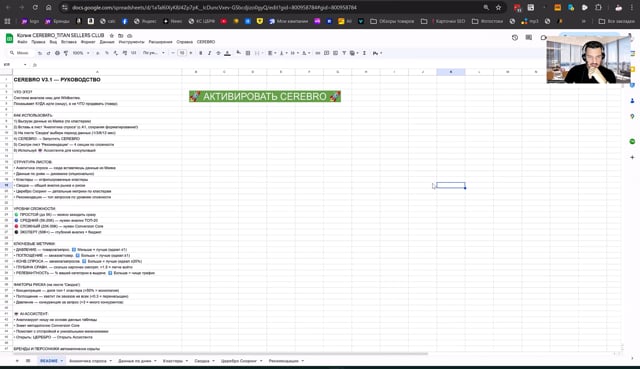Image resolution: width=640 pixels, height=369 pixels.
Task: Click the webcam video overlay thumbnail
Action: point(588,60)
